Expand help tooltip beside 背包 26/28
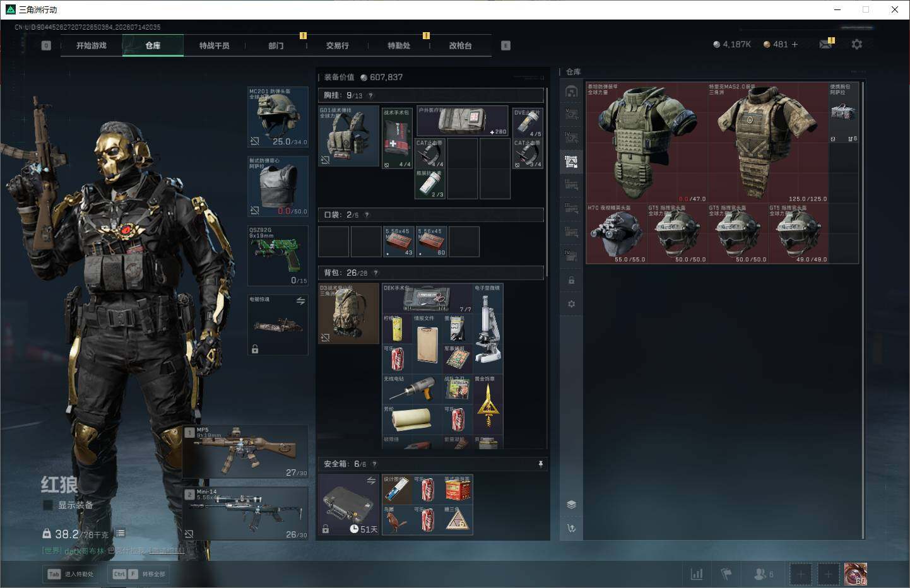910x588 pixels. (375, 273)
